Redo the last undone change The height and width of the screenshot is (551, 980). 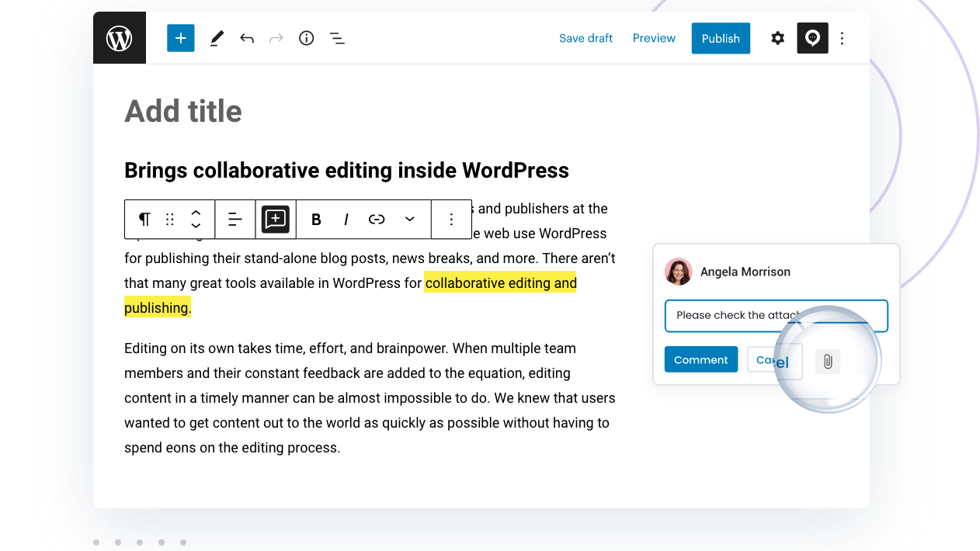point(276,38)
